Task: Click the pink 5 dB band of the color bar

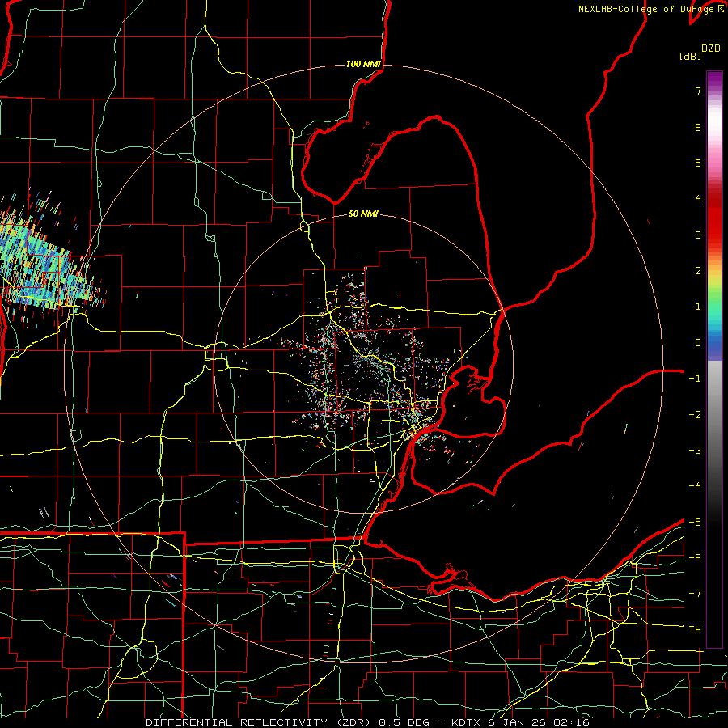Action: pyautogui.click(x=714, y=163)
